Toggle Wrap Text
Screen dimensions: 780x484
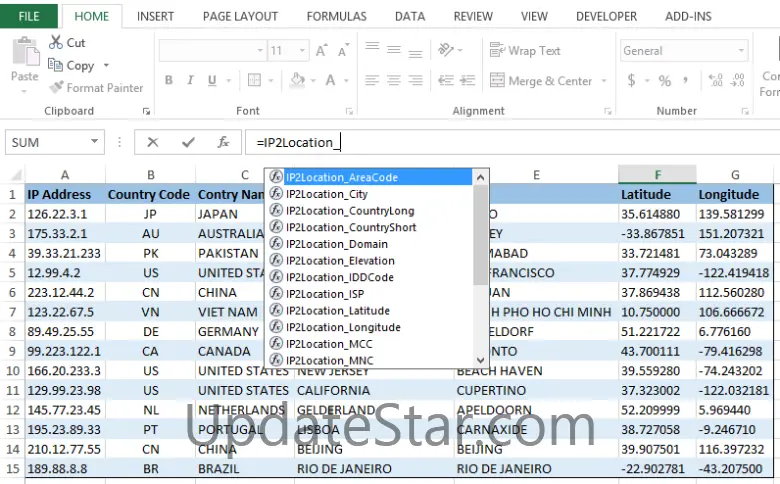(x=525, y=50)
